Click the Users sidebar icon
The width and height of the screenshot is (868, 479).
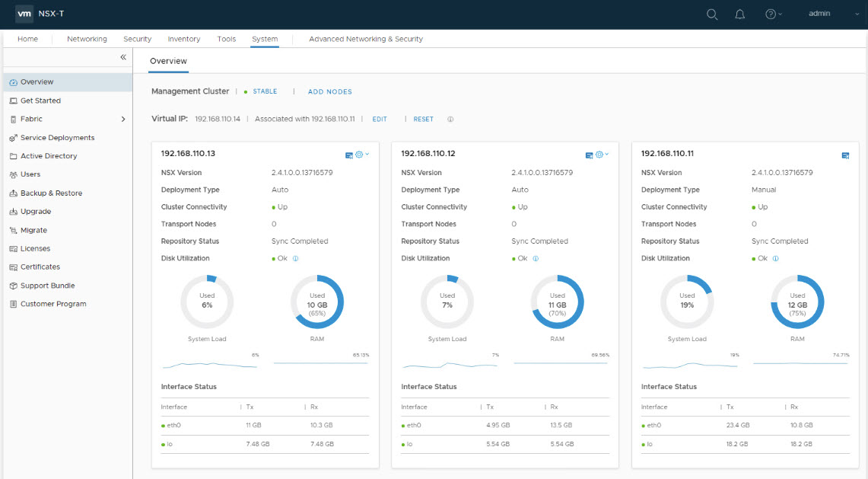coord(13,174)
